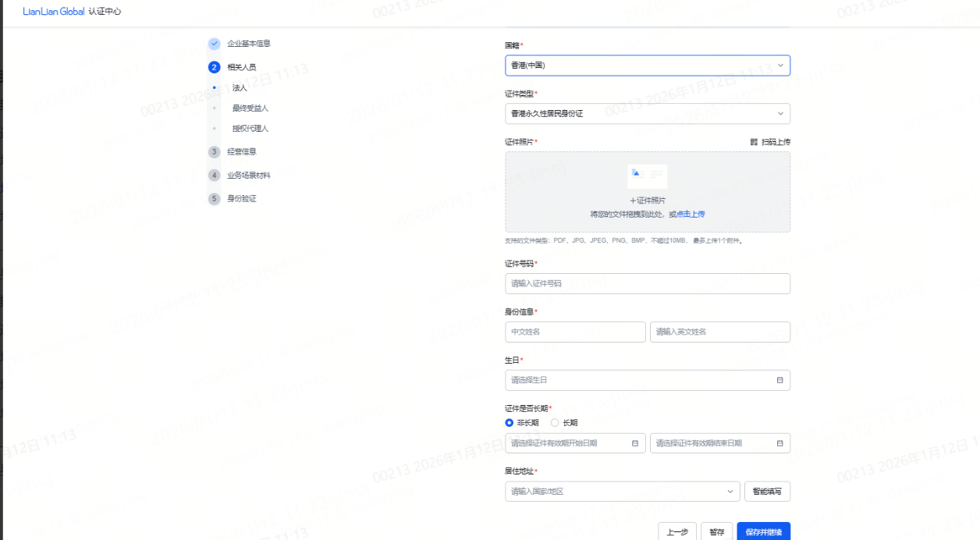Click the step 2 circle icon
The image size is (980, 540).
(215, 67)
